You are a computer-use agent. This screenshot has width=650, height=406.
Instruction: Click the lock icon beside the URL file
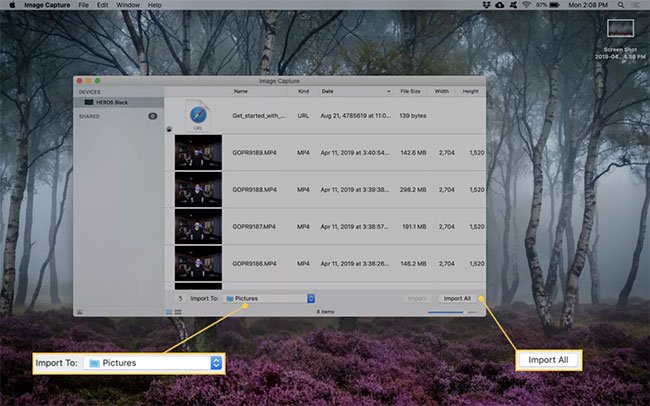pyautogui.click(x=169, y=129)
